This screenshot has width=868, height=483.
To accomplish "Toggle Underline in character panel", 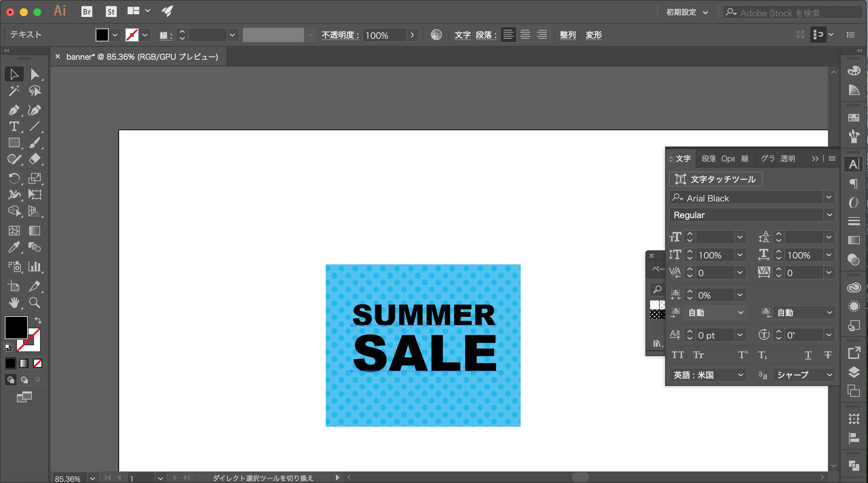I will point(808,355).
